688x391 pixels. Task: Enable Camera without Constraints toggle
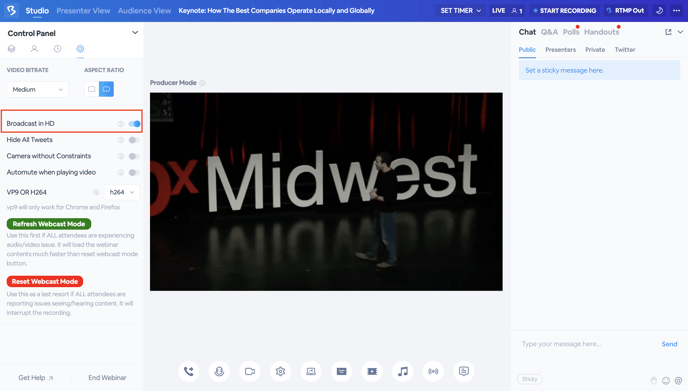click(x=134, y=156)
